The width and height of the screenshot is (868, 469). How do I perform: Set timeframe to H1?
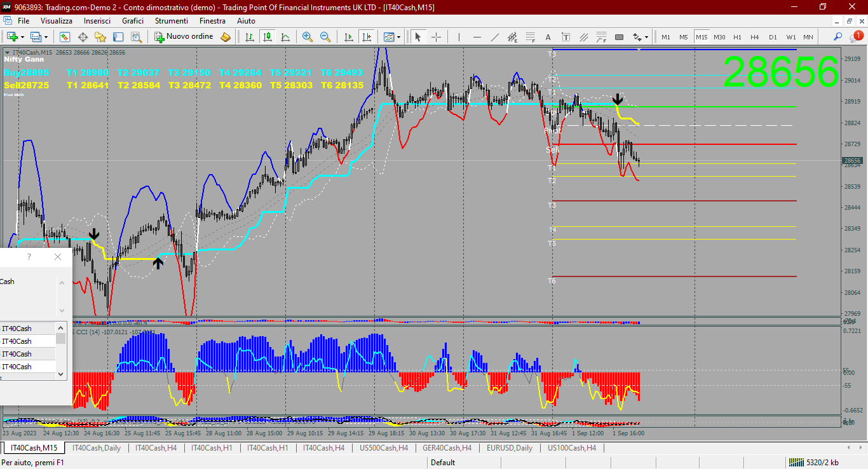[x=737, y=37]
